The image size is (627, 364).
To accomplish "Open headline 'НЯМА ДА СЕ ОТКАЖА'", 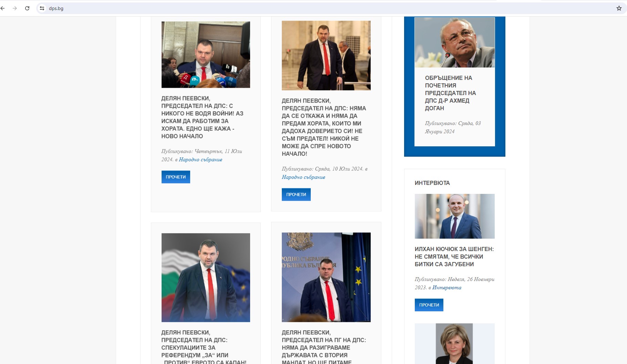I will click(324, 127).
